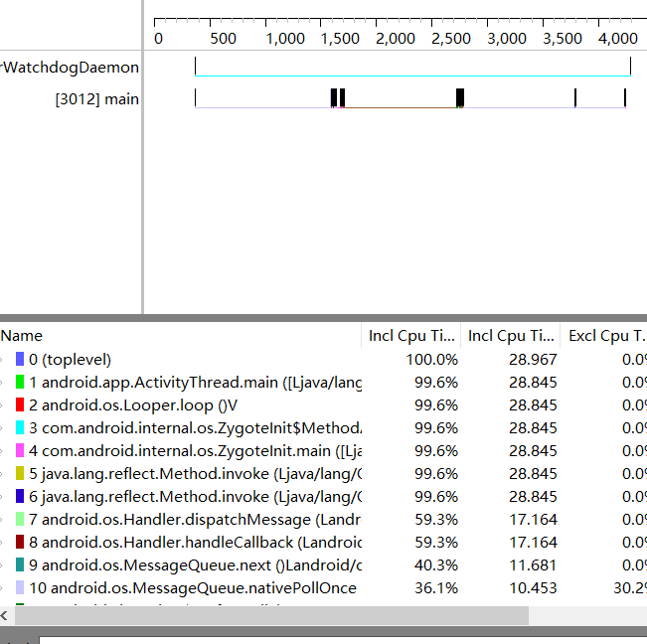Sort by first Incl Cpu Ti... column header
647x644 pixels.
click(411, 336)
